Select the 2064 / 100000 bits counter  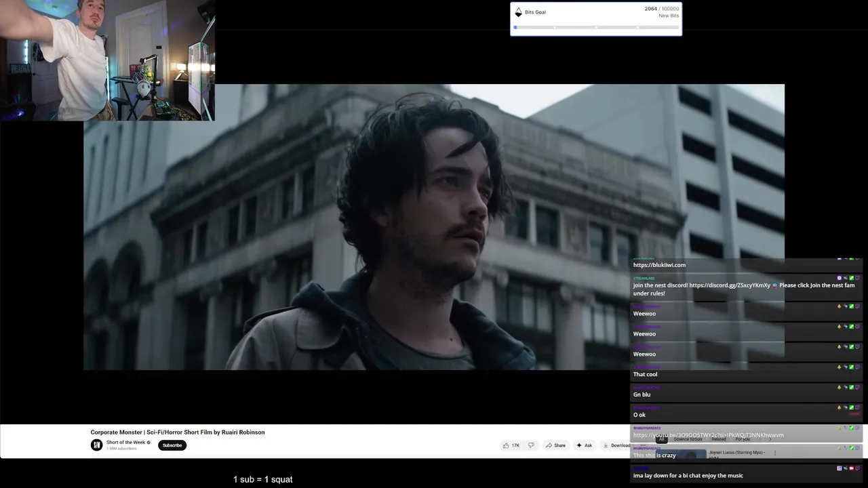(x=661, y=9)
